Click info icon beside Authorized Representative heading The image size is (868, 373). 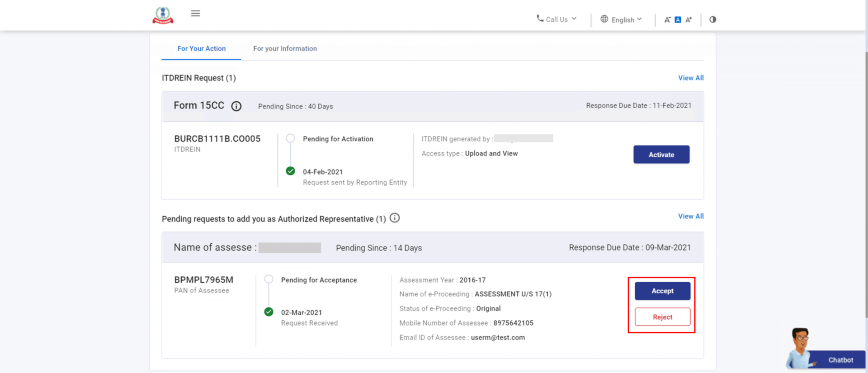[395, 218]
